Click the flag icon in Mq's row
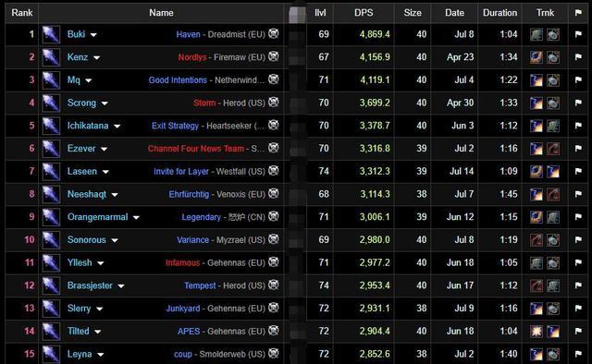This screenshot has width=592, height=364. pos(578,80)
